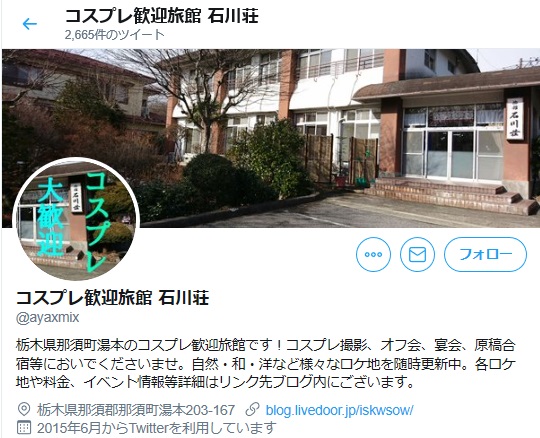Click the 2015年6月からTwitterを利用しています text
Viewport: 540px width, 438px height.
click(x=157, y=428)
